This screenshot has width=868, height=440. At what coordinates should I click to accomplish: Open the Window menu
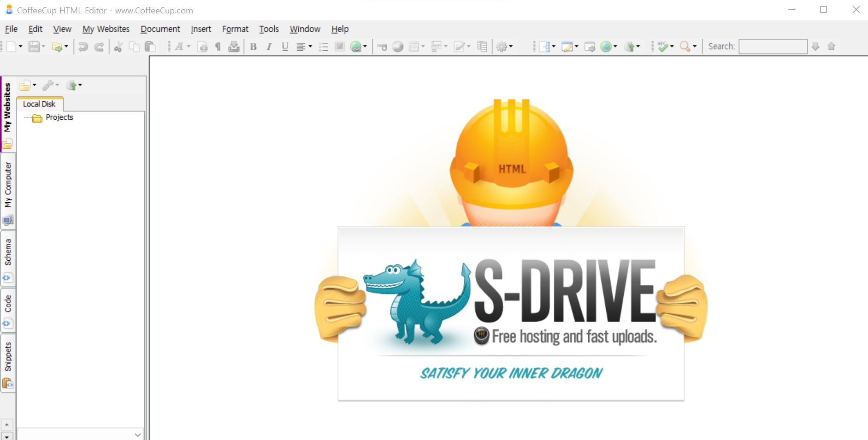click(x=305, y=29)
